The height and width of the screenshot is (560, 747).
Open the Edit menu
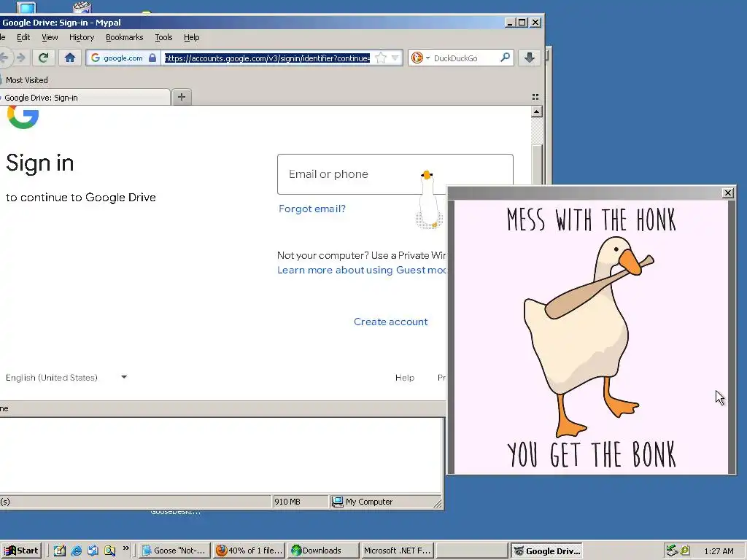tap(23, 37)
